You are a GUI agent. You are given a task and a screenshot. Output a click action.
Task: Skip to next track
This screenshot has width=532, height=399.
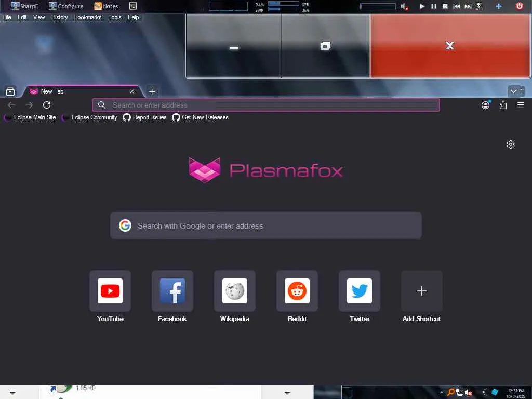pos(468,6)
